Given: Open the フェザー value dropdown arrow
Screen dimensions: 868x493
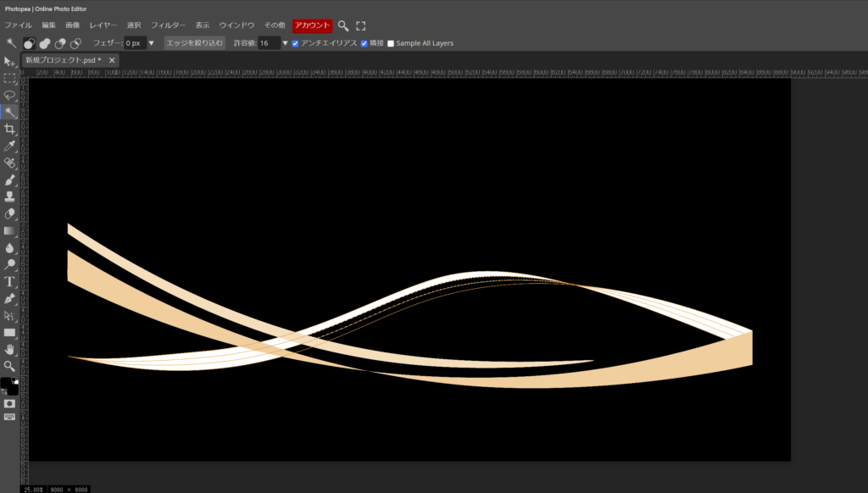Looking at the screenshot, I should click(152, 43).
